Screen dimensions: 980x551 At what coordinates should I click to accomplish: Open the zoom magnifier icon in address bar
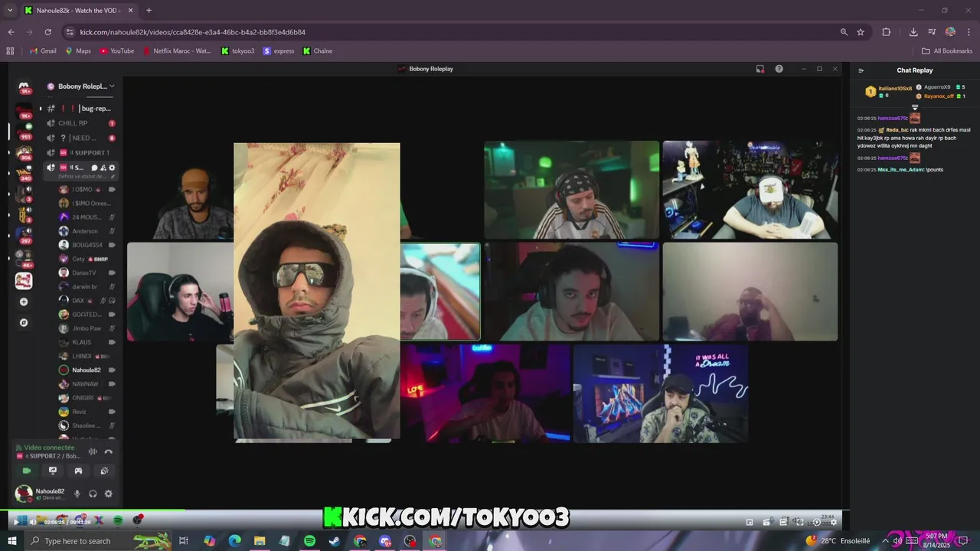pyautogui.click(x=844, y=32)
